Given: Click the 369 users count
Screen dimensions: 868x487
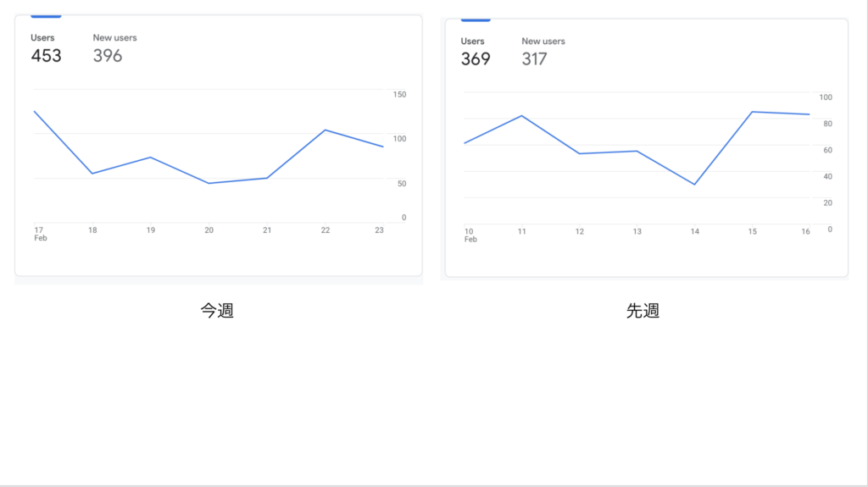Looking at the screenshot, I should click(476, 59).
